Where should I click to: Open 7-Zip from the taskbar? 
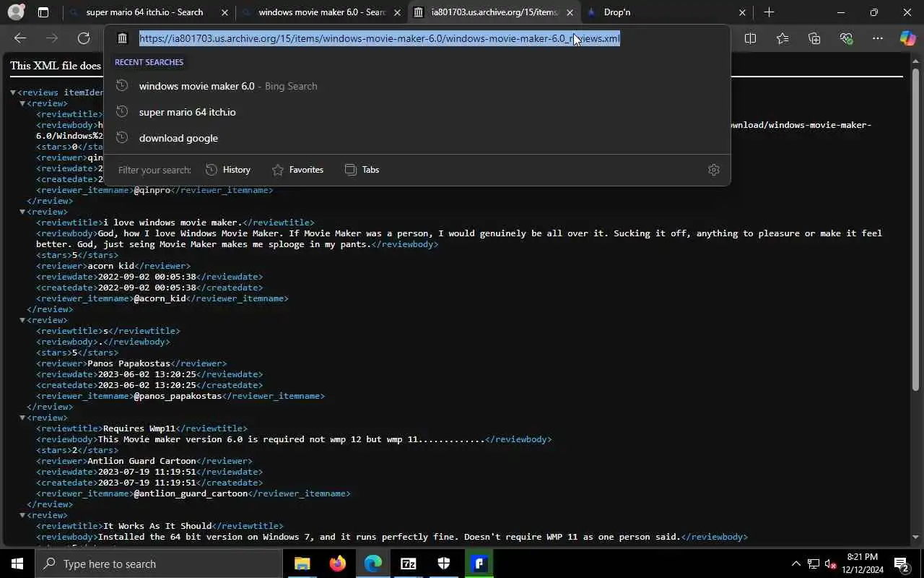coord(408,564)
